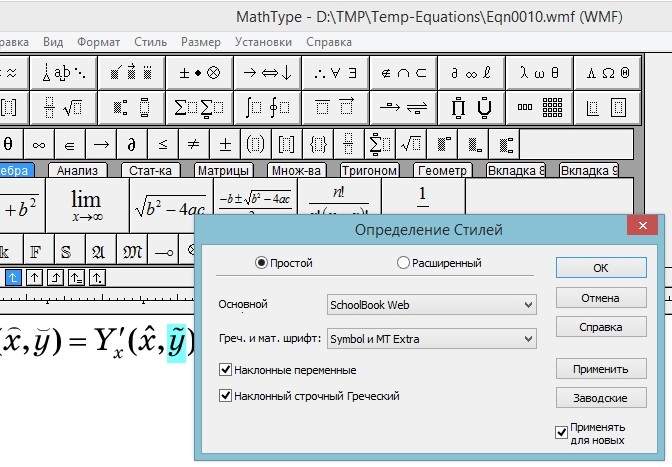The image size is (672, 467).
Task: Open uppercase Greek letters palette
Action: tap(607, 72)
